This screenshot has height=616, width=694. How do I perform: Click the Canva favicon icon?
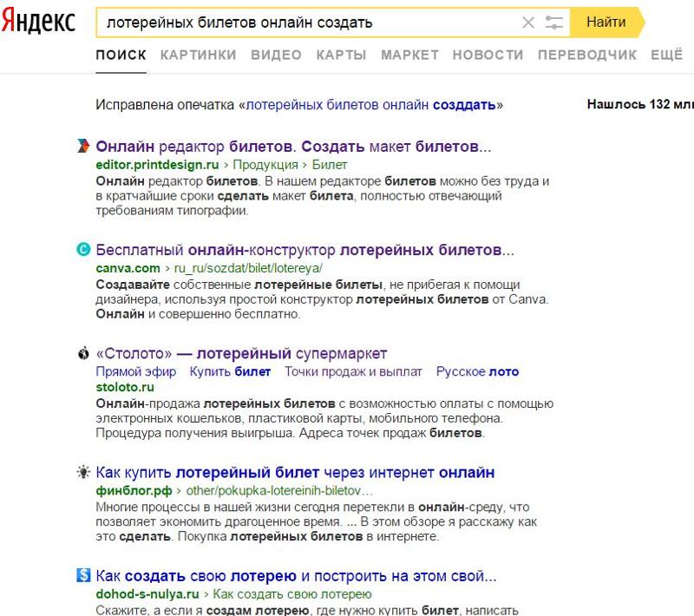point(83,249)
